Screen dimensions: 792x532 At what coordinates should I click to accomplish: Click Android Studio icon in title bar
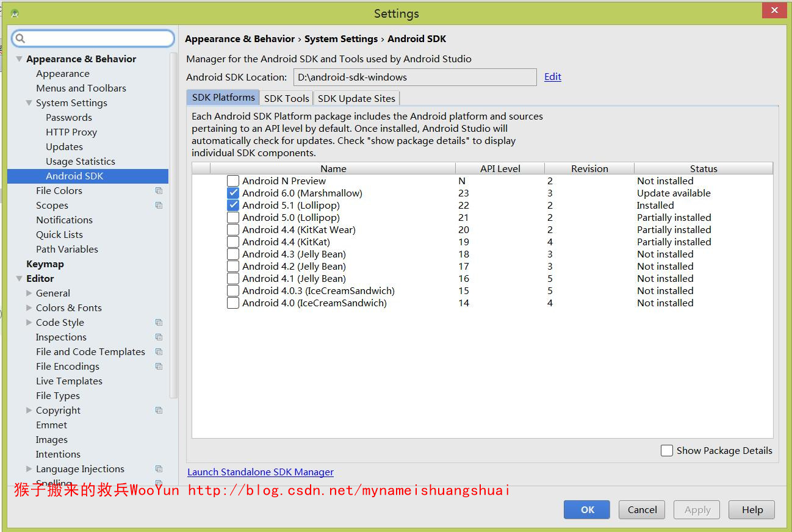[x=15, y=13]
